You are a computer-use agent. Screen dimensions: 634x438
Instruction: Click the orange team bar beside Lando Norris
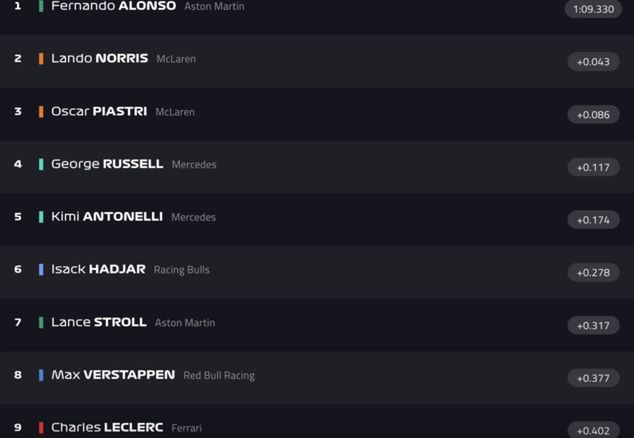coord(41,59)
